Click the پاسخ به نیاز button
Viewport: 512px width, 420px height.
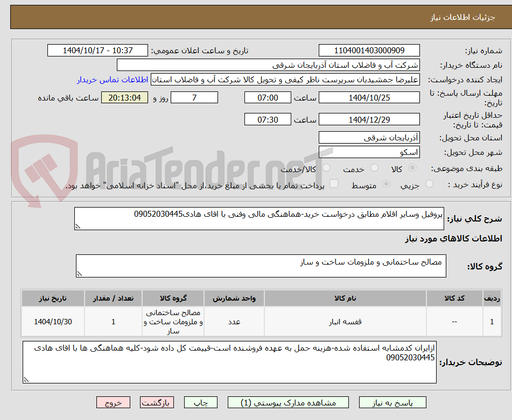(x=392, y=402)
